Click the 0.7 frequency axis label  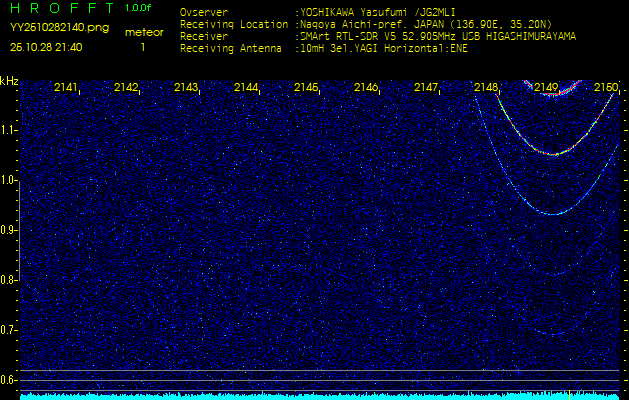click(9, 330)
